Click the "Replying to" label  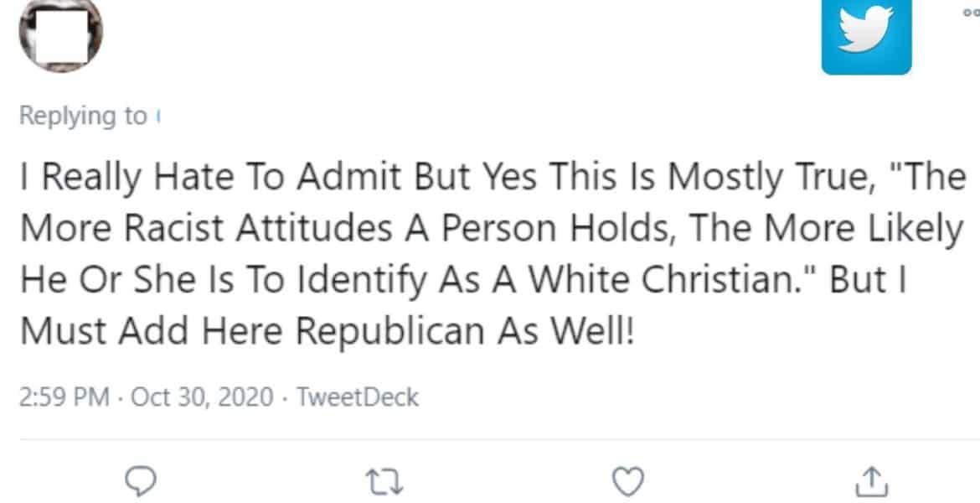(x=82, y=117)
